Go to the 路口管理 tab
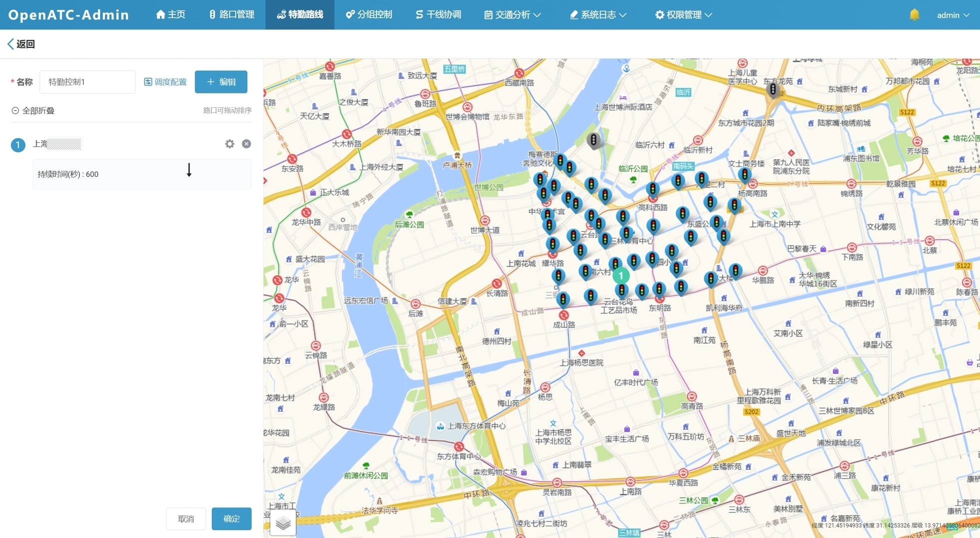This screenshot has width=980, height=538. pos(232,15)
